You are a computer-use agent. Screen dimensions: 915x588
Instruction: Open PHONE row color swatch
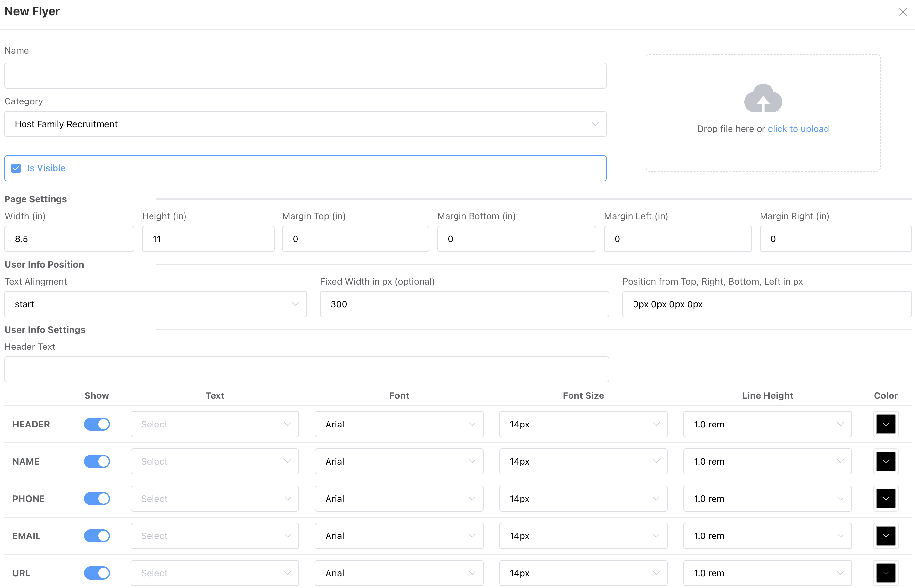tap(886, 499)
